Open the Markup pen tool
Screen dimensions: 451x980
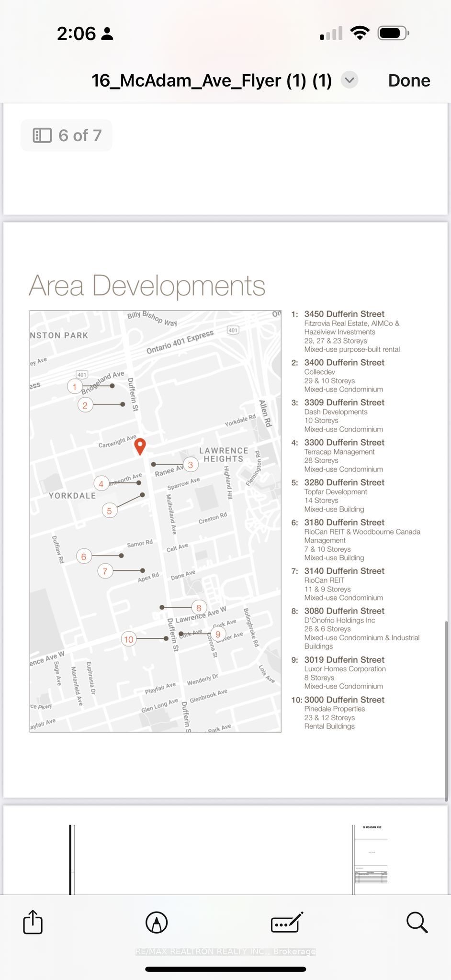pos(157,922)
